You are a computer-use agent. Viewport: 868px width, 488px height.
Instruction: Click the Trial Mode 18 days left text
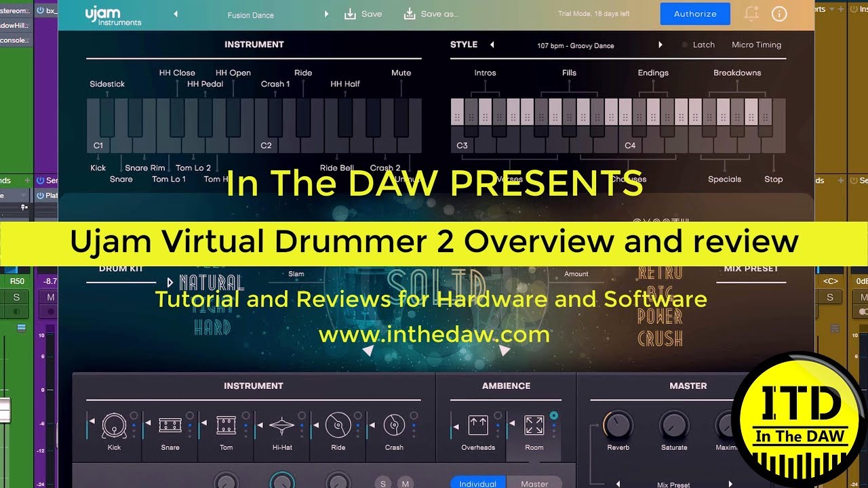pos(593,14)
